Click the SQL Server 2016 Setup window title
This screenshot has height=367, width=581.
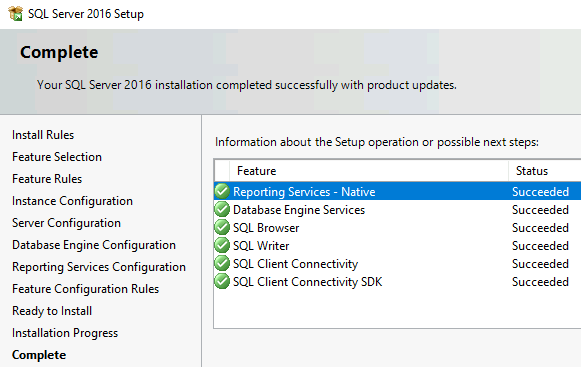(x=86, y=14)
